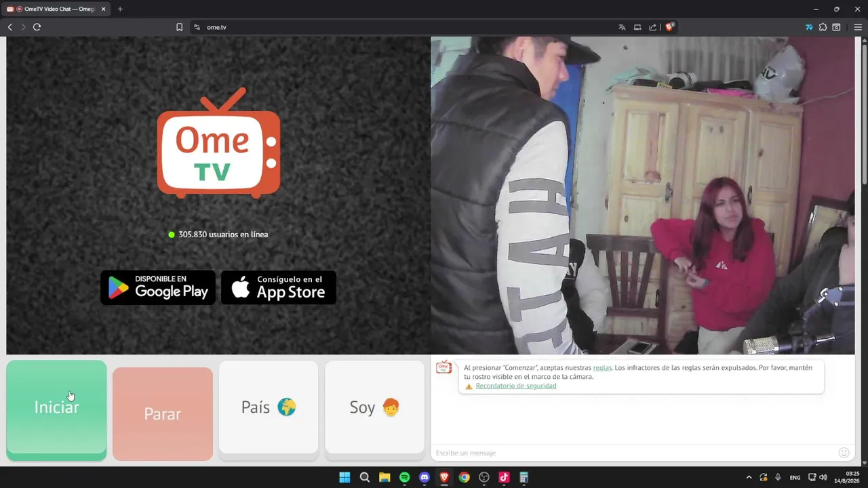
Task: Go back to the previous page
Action: (x=9, y=27)
